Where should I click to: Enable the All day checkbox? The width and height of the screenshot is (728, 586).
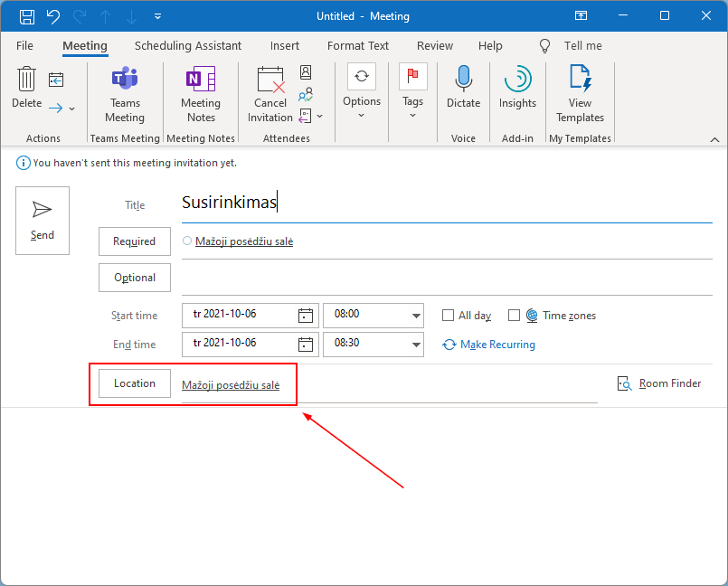point(448,316)
